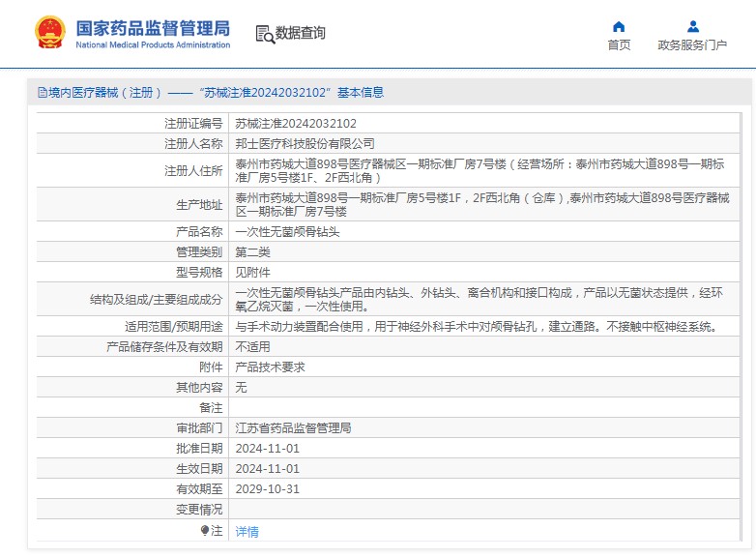Click the lightbulb icon beside 注
The image size is (756, 558).
tap(205, 530)
